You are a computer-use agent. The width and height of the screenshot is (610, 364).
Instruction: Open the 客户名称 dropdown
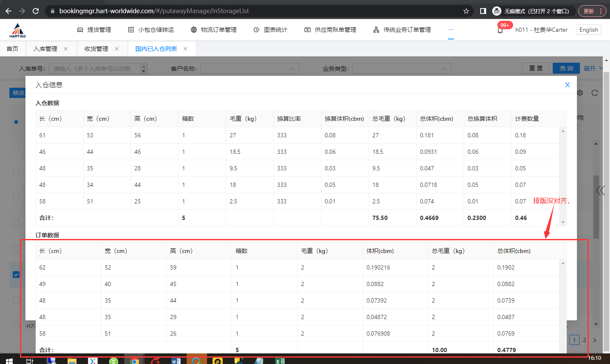pyautogui.click(x=249, y=69)
